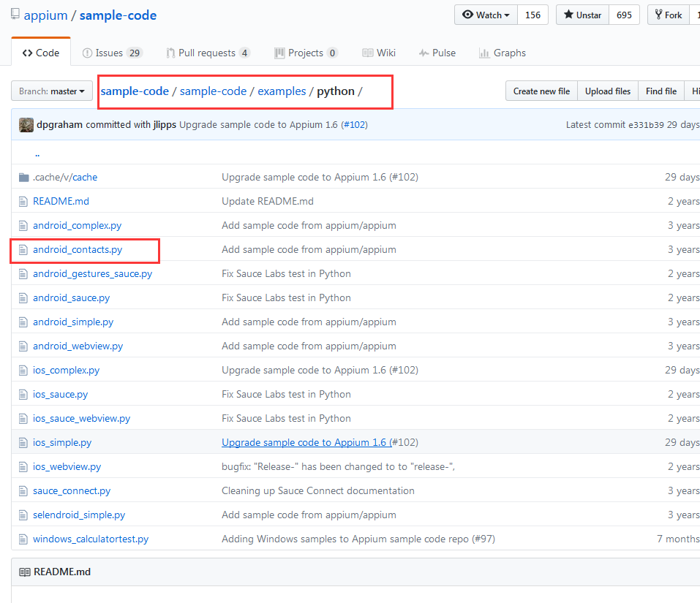Click the file icon beside android_webview.py
Screen dimensions: 700x603
click(23, 346)
